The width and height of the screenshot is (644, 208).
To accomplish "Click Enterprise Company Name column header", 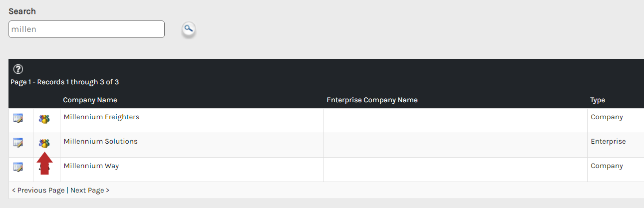I will pos(372,100).
